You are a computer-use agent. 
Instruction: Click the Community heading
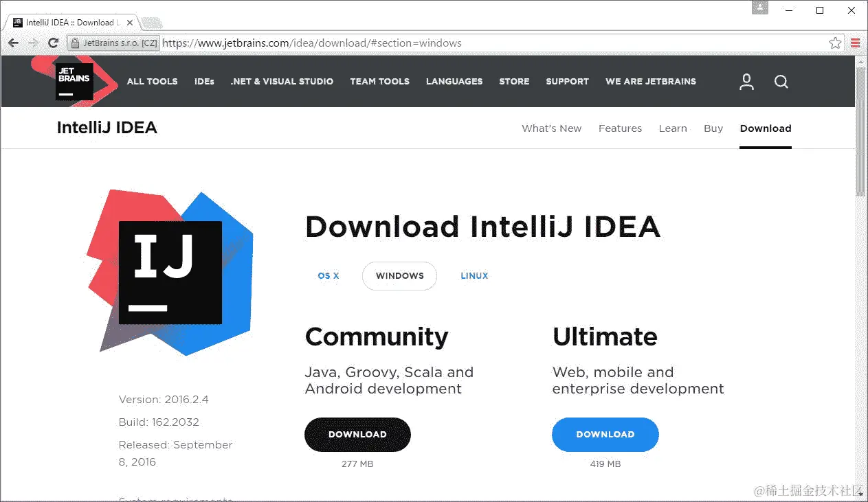coord(377,336)
